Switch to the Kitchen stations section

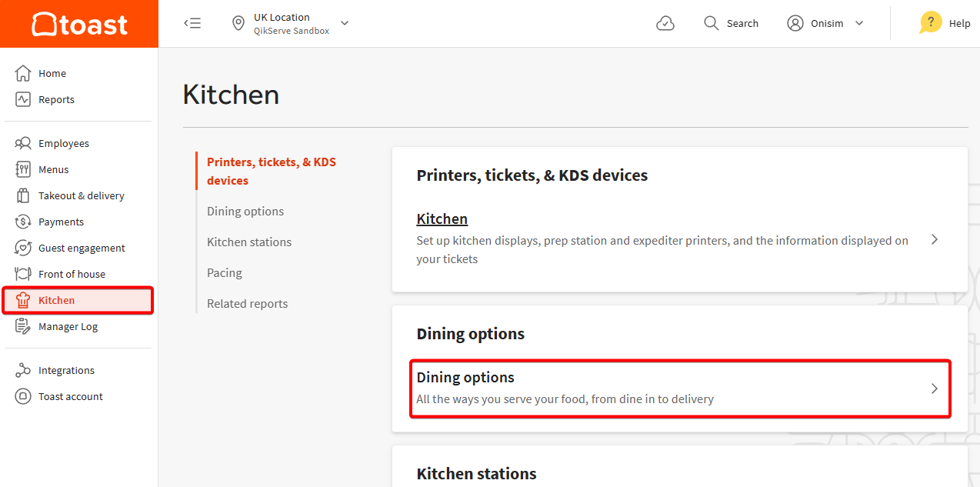[248, 241]
